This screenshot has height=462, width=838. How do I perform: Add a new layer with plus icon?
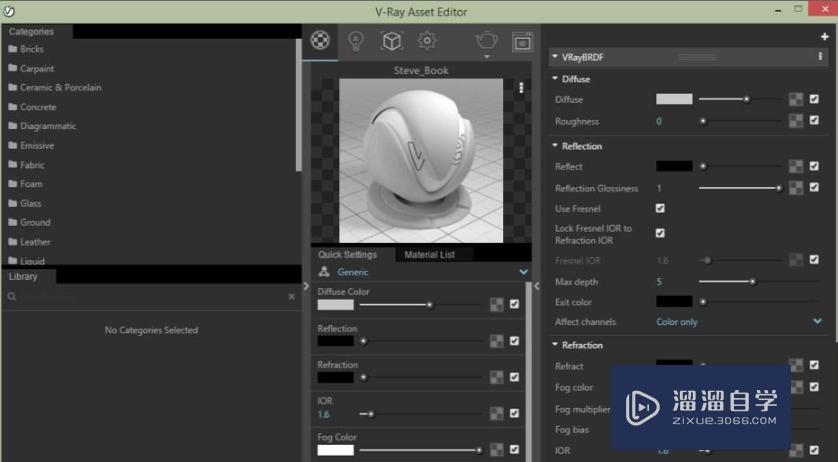tap(824, 36)
